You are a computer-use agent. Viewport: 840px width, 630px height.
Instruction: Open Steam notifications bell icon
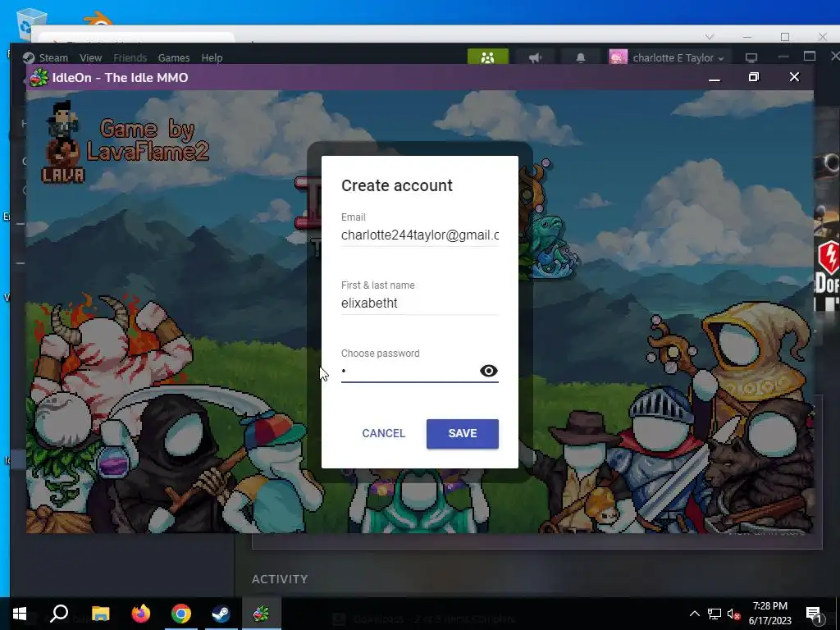tap(580, 57)
